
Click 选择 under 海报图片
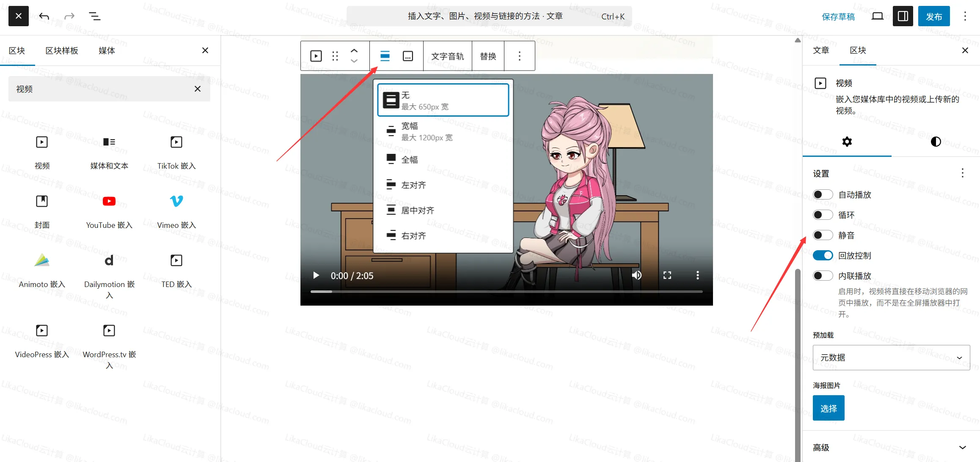828,408
